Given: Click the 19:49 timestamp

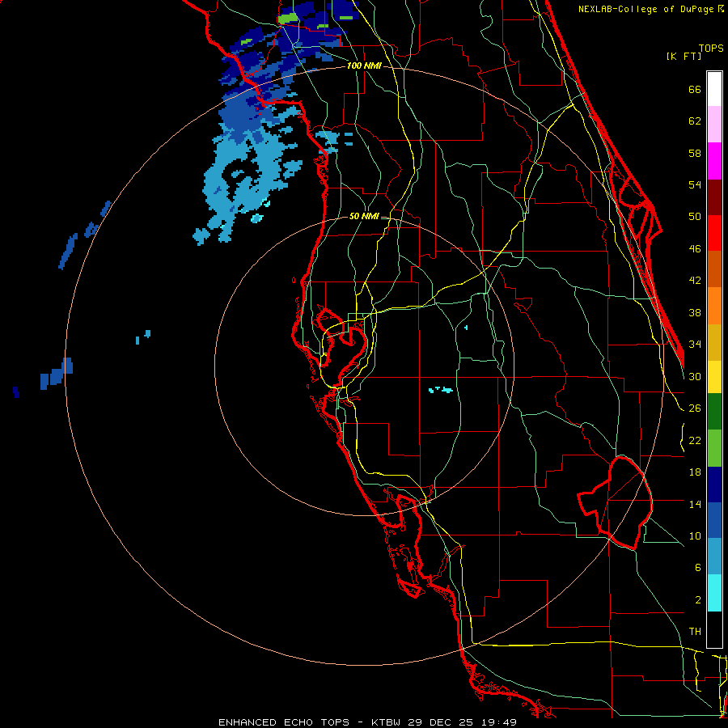Looking at the screenshot, I should 498,722.
